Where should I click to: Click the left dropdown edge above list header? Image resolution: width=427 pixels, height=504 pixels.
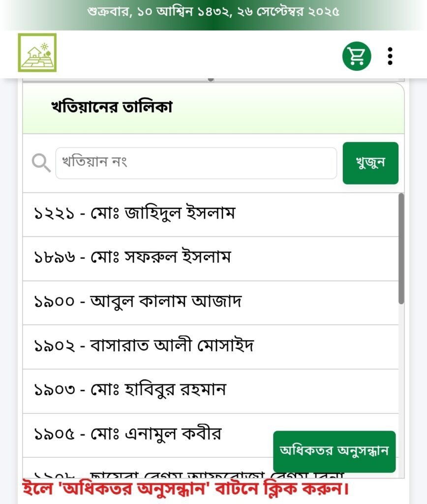118,80
